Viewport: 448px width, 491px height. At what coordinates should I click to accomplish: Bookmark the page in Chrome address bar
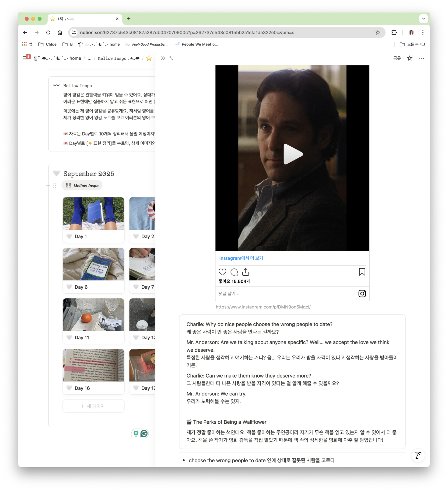coord(378,32)
